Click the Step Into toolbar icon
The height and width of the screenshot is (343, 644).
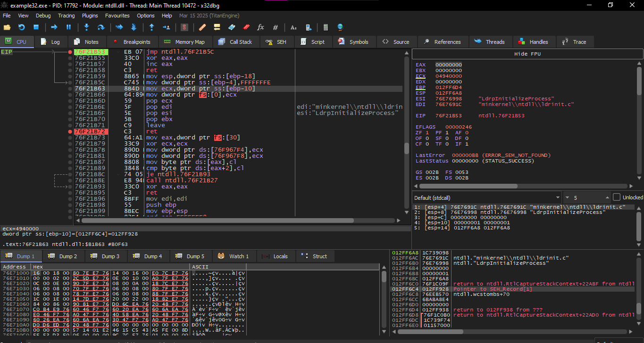(x=86, y=27)
